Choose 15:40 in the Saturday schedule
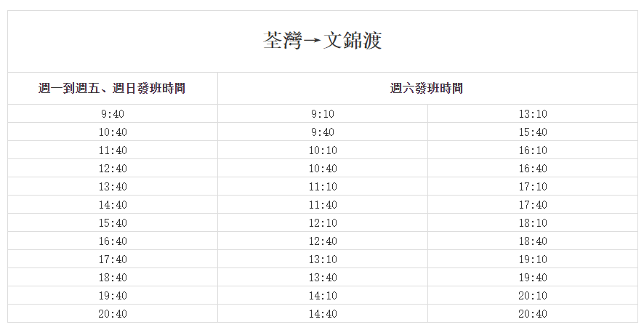Viewport: 644px width, 330px height. point(533,132)
